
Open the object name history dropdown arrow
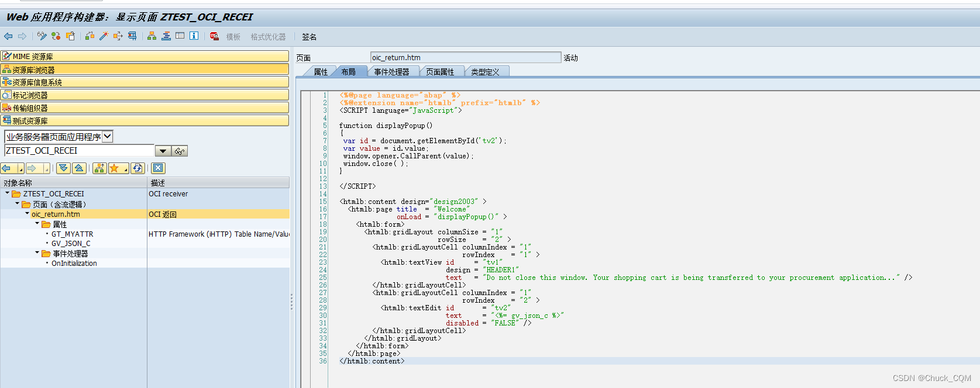[163, 151]
